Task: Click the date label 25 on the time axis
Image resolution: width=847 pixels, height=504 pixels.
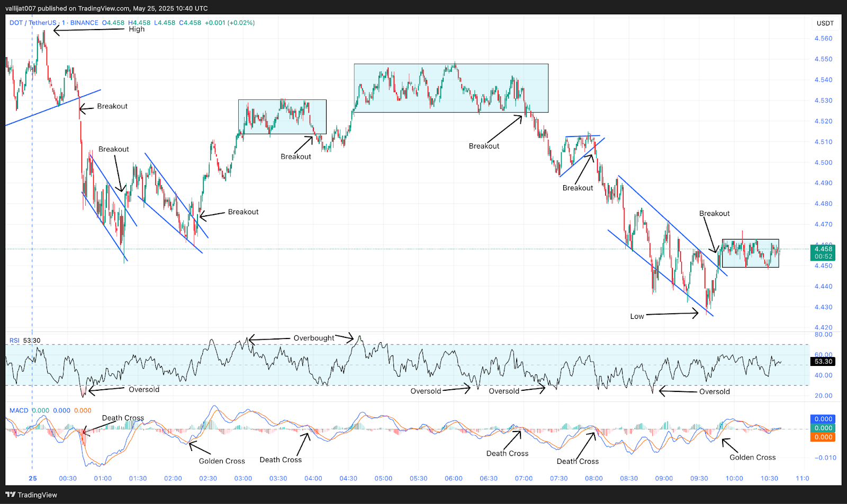Action: pos(33,478)
